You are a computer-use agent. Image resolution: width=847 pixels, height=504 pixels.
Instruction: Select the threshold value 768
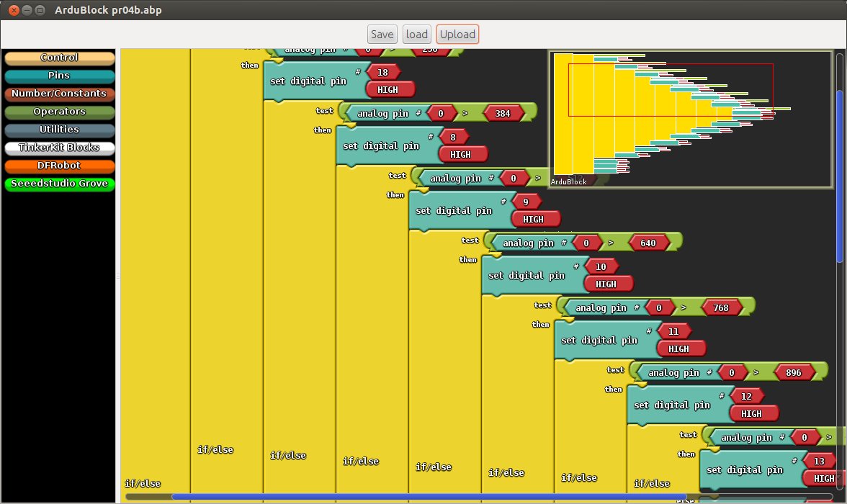[721, 308]
